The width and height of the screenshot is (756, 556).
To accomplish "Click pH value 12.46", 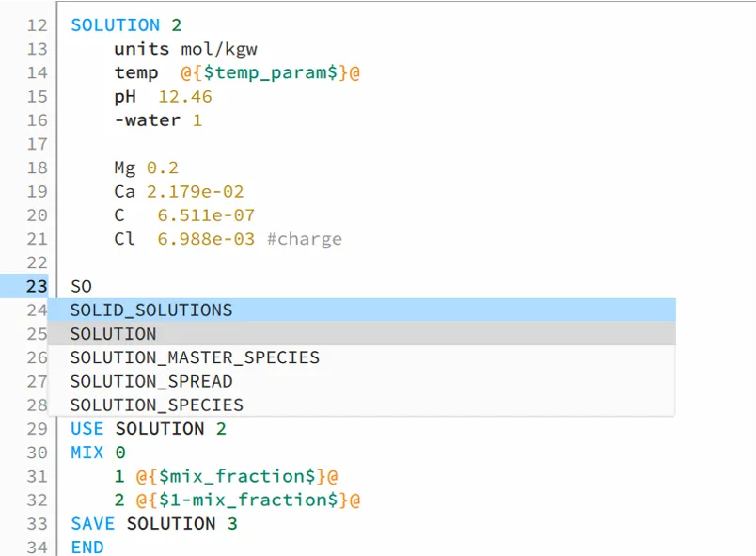I will pos(185,97).
